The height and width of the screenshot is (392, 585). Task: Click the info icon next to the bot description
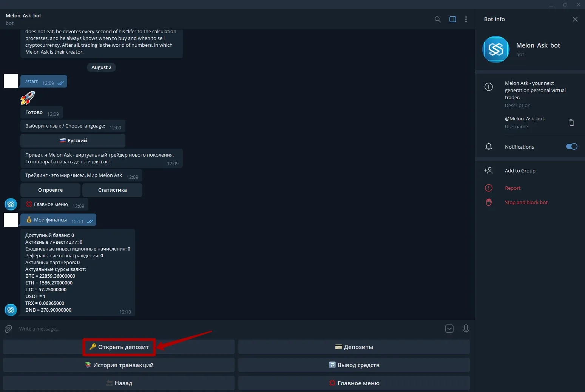tap(489, 87)
